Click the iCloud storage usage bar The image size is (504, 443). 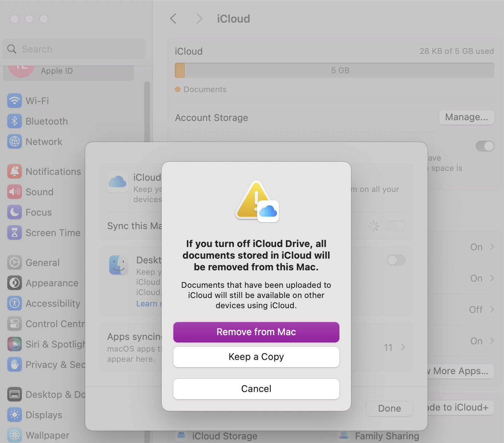[334, 70]
